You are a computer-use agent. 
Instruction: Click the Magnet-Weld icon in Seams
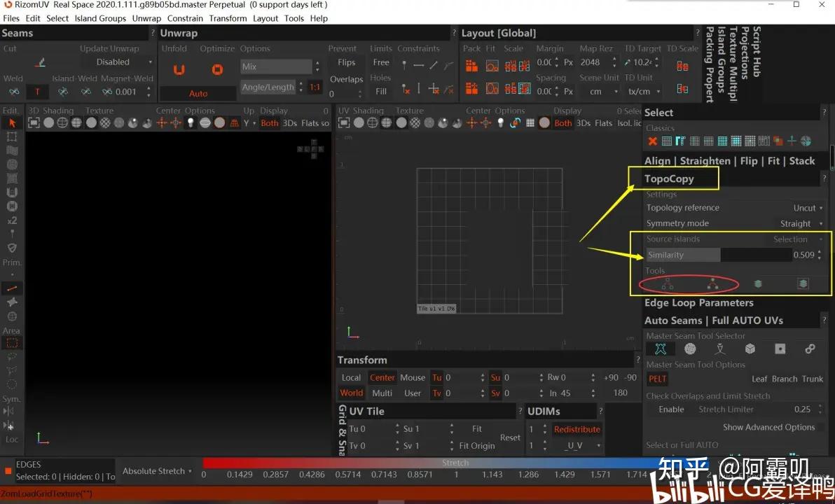[x=107, y=92]
